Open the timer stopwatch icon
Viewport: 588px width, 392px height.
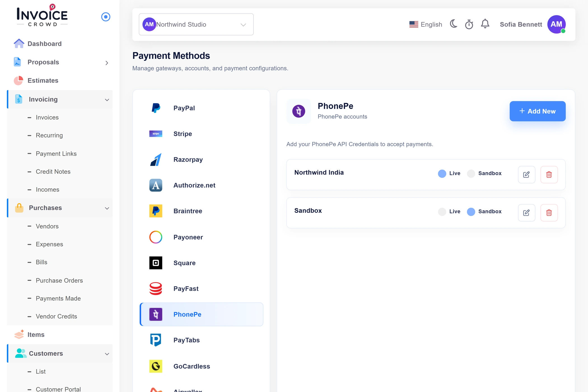pyautogui.click(x=469, y=24)
